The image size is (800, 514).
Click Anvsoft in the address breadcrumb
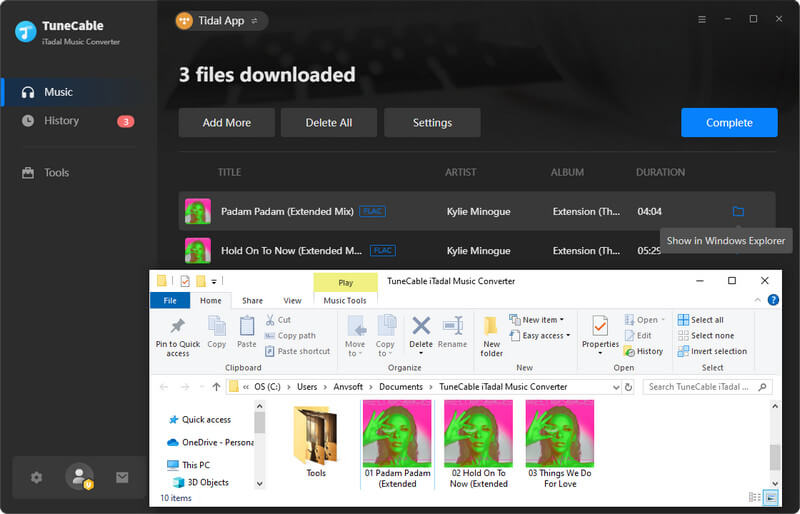coord(348,387)
